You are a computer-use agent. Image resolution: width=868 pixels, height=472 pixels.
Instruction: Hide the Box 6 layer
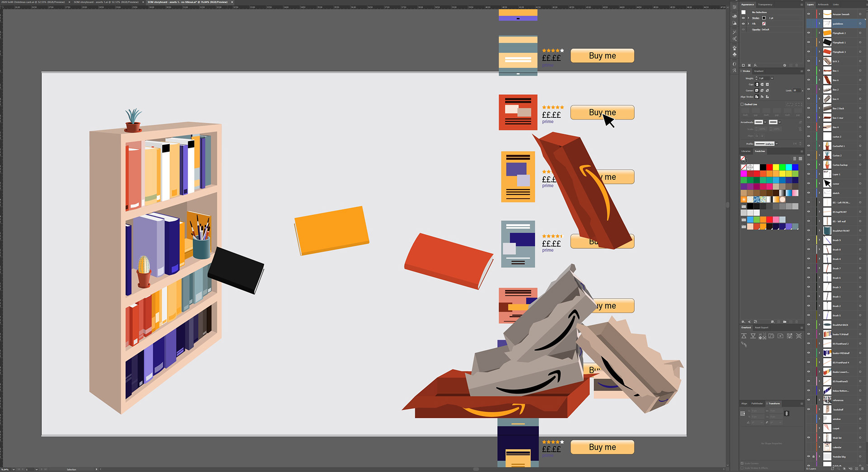coord(808,80)
